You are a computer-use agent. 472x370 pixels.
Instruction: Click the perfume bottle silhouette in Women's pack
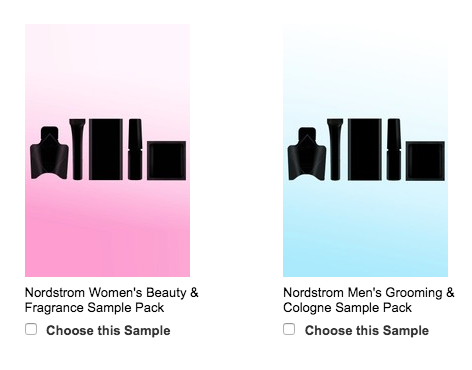pyautogui.click(x=49, y=153)
